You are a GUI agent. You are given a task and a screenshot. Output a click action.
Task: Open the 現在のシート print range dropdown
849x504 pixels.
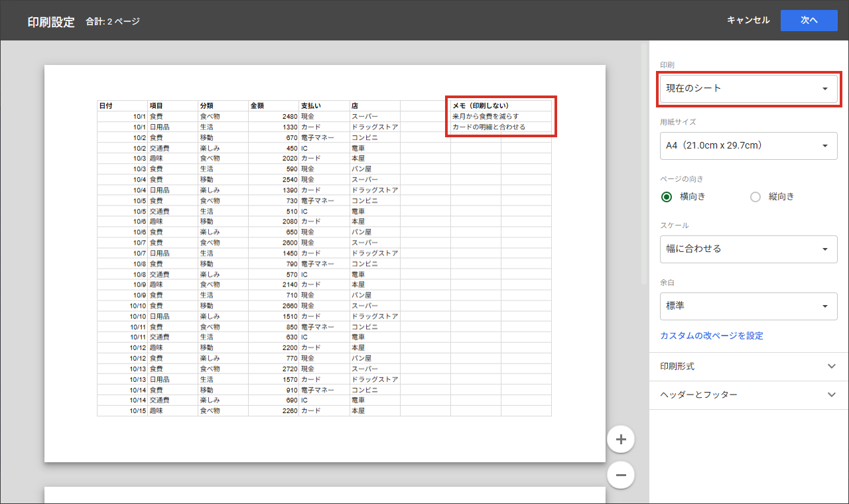pos(748,88)
